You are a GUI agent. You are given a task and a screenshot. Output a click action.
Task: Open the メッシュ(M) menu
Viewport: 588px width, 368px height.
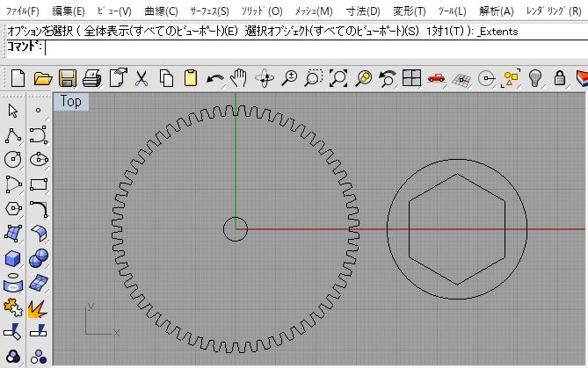click(x=314, y=11)
